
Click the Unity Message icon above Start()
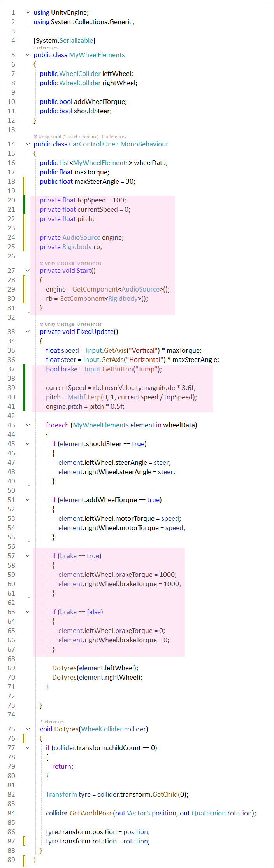(x=42, y=263)
